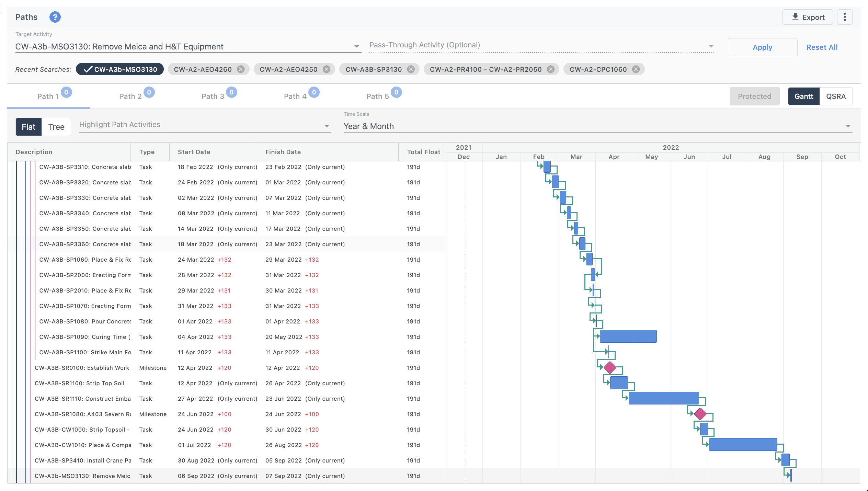
Task: Click the Total Float column header
Action: [422, 152]
